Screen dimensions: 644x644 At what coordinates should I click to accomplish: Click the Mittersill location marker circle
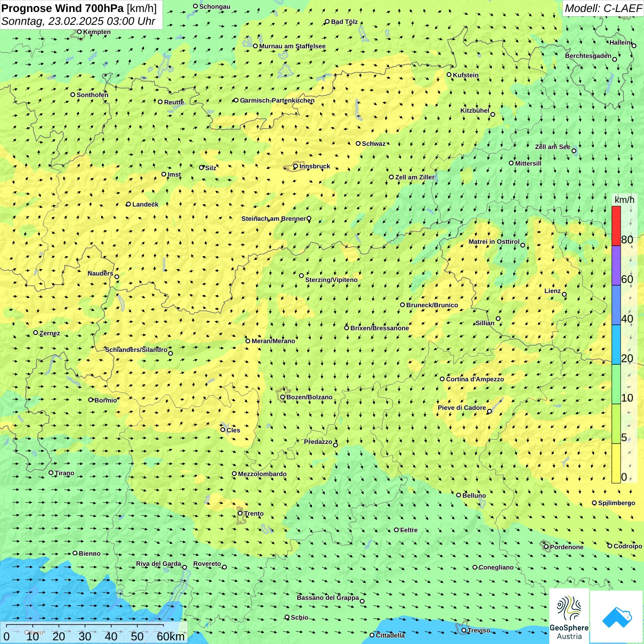pyautogui.click(x=511, y=163)
